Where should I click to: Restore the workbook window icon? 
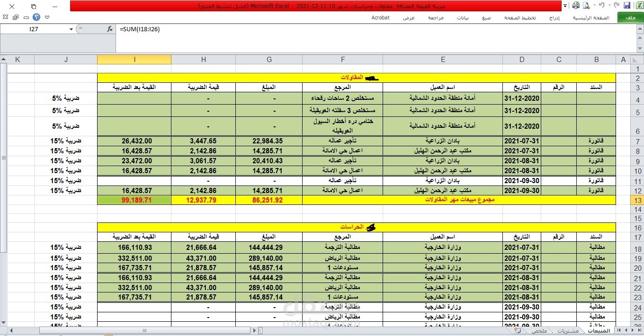coord(16,17)
